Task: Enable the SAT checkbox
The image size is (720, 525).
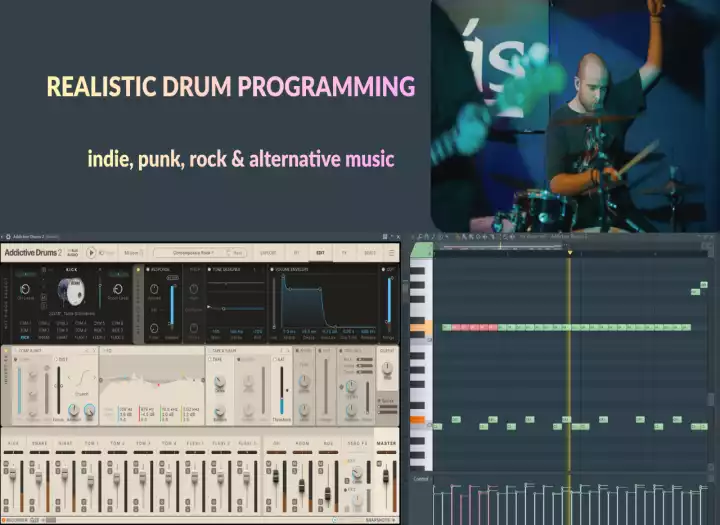Action: 275,360
